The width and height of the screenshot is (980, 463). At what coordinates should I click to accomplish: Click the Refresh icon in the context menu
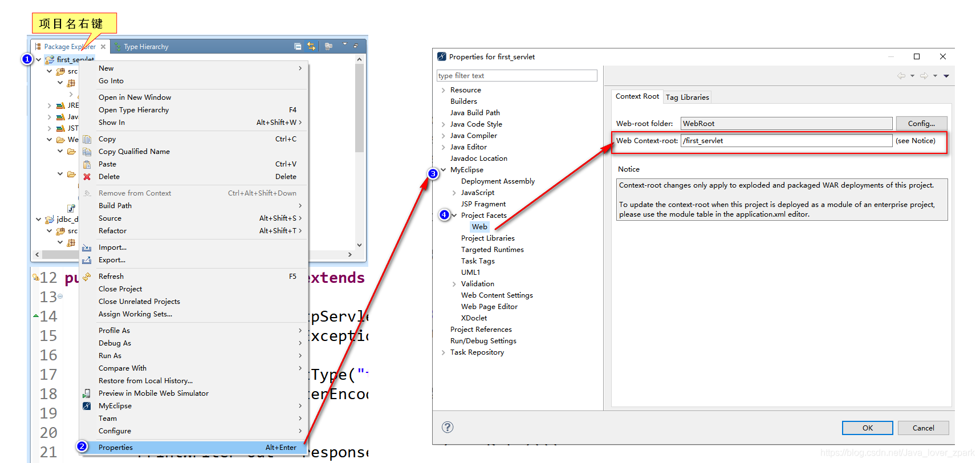click(87, 277)
